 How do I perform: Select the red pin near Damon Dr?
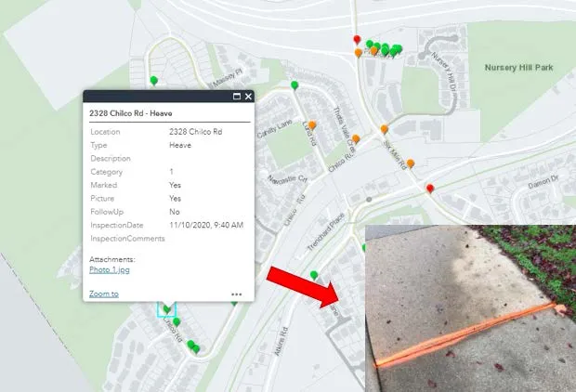pyautogui.click(x=430, y=189)
